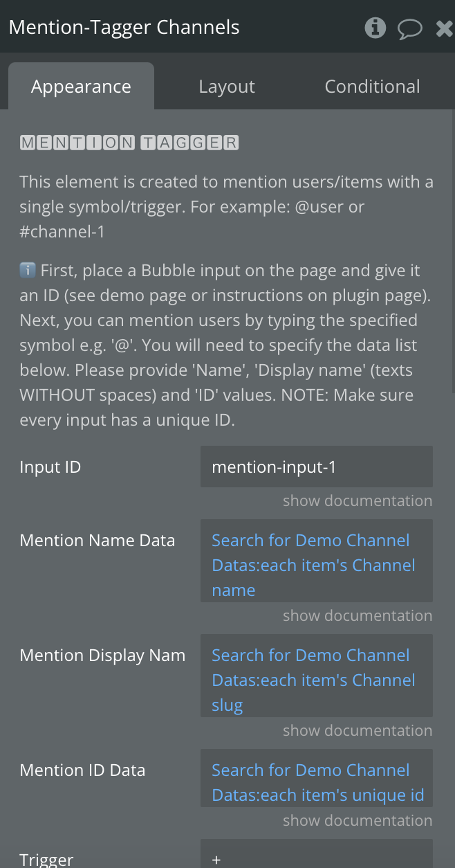Click the Mention Name Data label
The width and height of the screenshot is (455, 868).
pos(98,541)
